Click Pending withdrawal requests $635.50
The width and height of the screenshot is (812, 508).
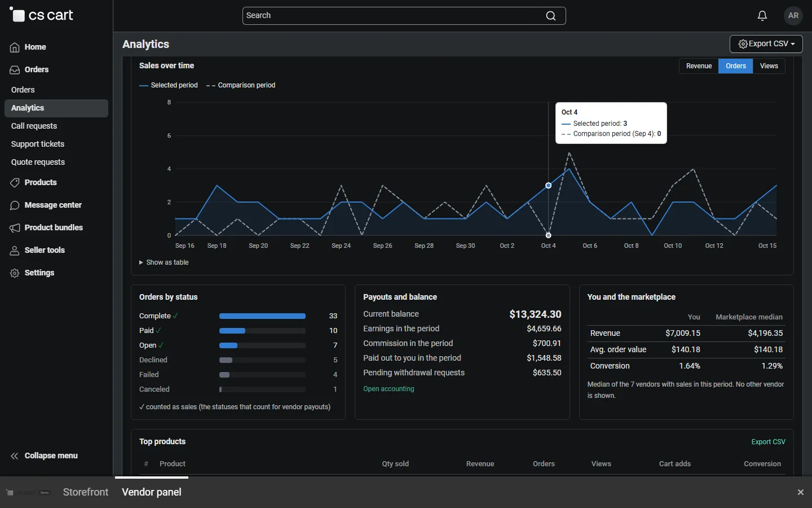click(x=547, y=373)
